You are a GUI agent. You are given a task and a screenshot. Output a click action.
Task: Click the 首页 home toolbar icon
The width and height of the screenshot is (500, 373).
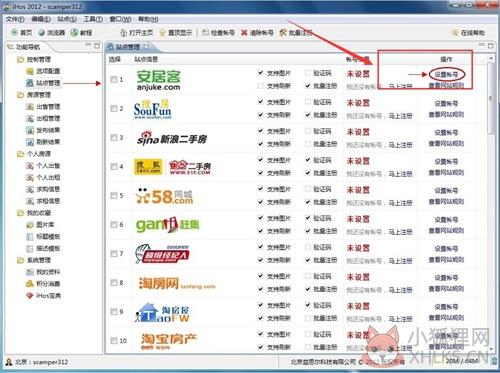tap(22, 33)
